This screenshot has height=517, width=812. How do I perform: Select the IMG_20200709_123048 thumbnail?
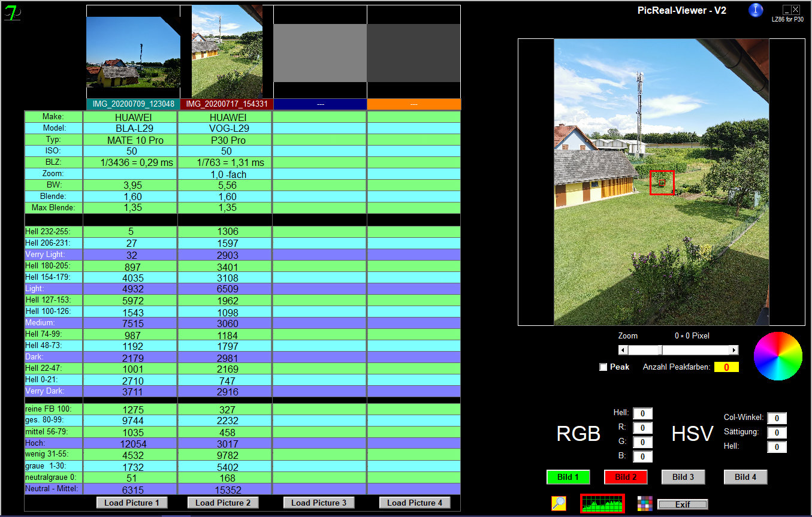[133, 52]
